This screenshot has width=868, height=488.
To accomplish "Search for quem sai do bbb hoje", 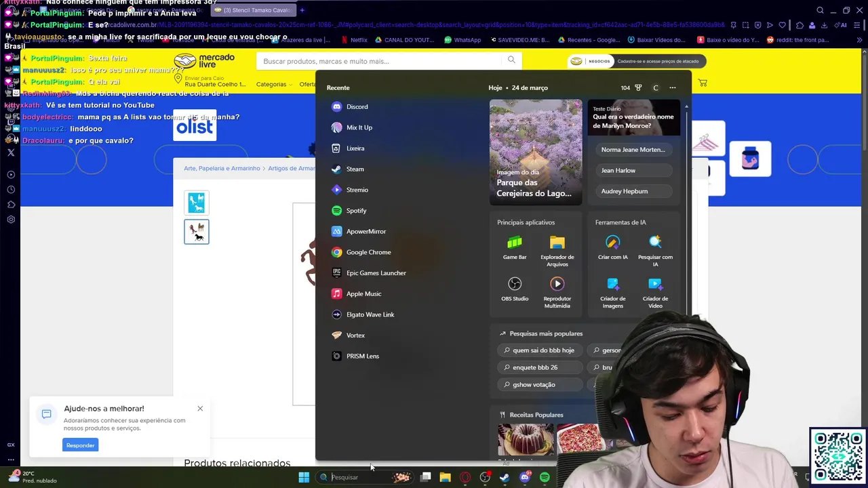I will pos(539,350).
